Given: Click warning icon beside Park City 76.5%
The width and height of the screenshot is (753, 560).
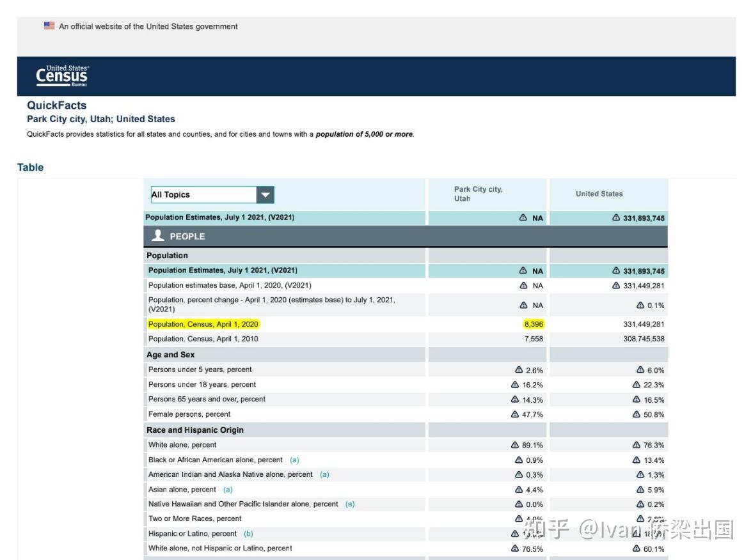Looking at the screenshot, I should coord(515,548).
